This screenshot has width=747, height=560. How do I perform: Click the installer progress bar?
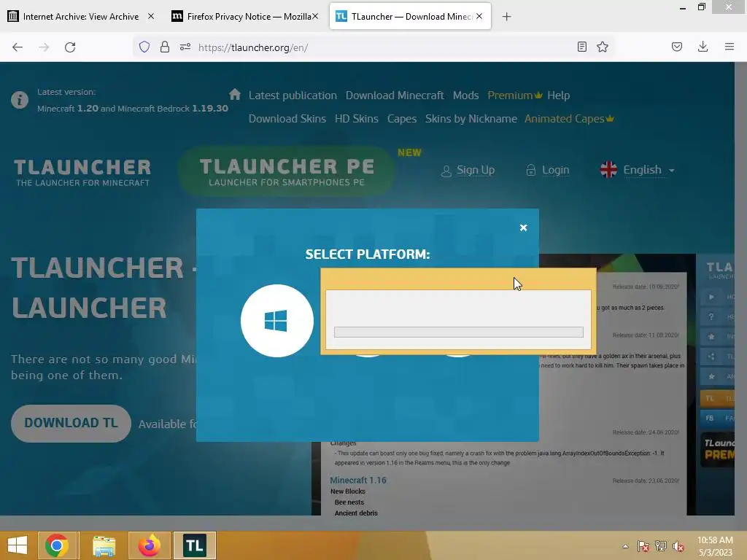pos(458,332)
